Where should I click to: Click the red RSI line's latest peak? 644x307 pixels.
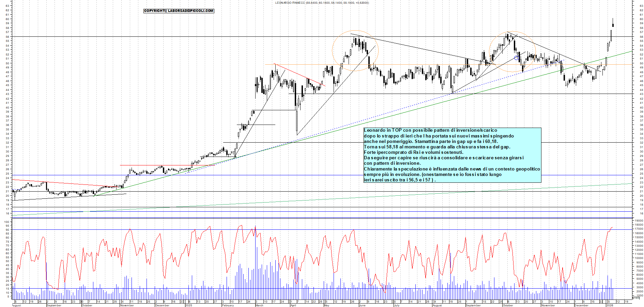coord(612,227)
